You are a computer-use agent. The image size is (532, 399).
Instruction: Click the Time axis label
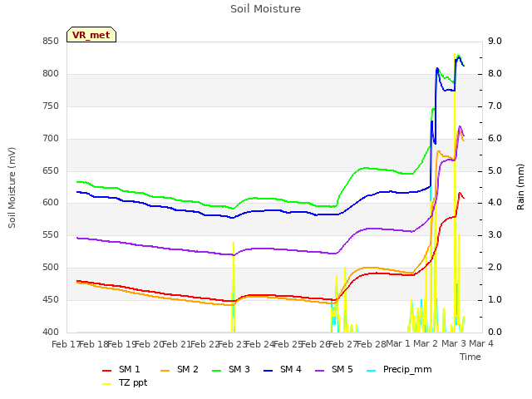coord(470,357)
